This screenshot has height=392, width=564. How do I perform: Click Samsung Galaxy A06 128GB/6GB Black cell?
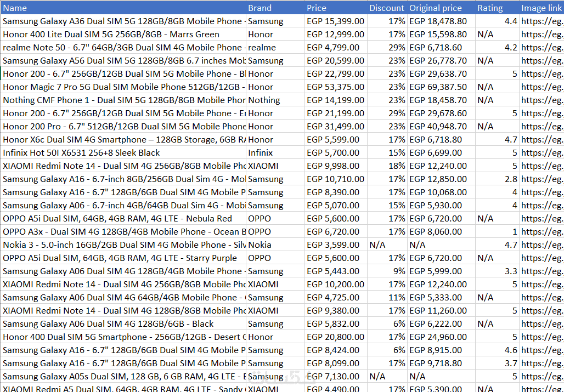tap(124, 323)
